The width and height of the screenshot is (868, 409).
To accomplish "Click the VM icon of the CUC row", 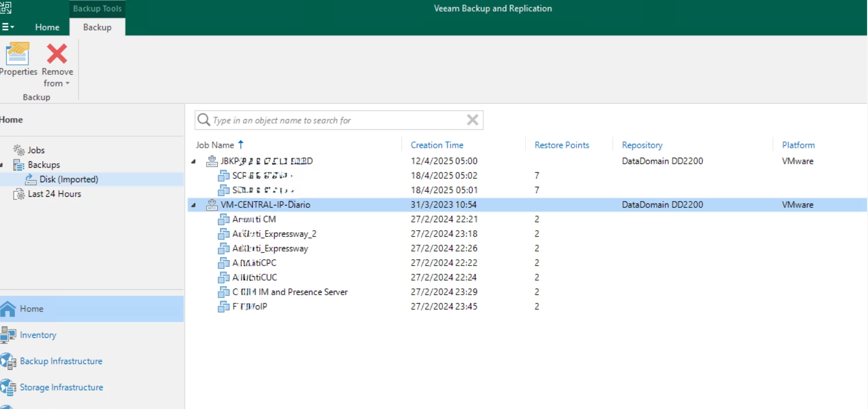I will 224,277.
